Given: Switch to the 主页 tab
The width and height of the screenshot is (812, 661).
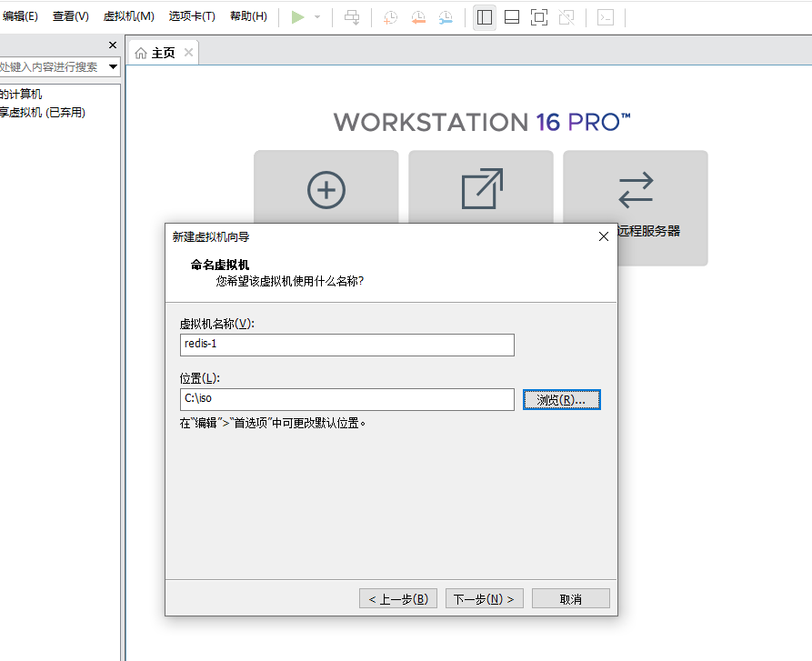Looking at the screenshot, I should [163, 53].
